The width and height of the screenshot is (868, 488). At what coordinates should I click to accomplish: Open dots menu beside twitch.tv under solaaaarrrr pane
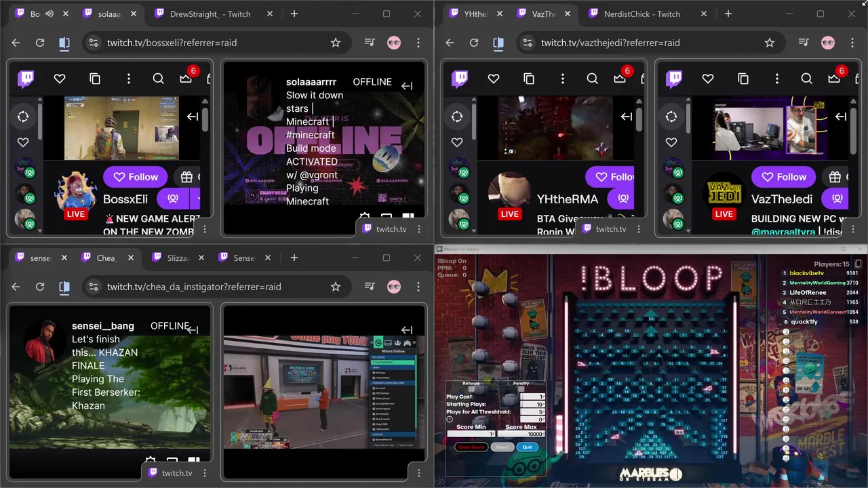click(x=419, y=229)
